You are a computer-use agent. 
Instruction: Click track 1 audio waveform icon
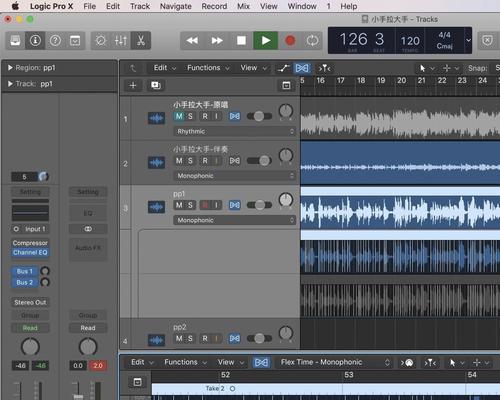tap(156, 118)
